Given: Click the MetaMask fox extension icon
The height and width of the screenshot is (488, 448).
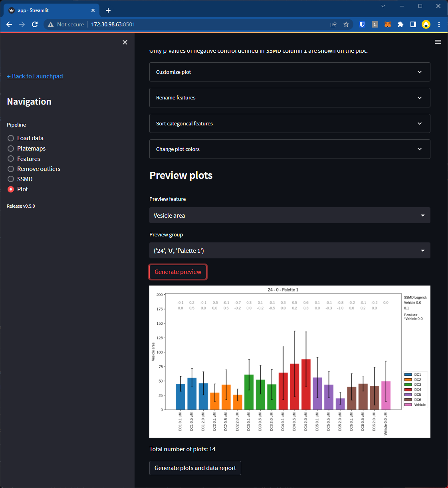Looking at the screenshot, I should point(388,24).
